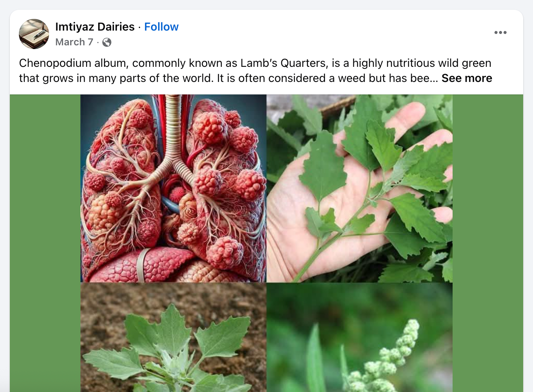View the plant growing in soil photo

[173, 337]
